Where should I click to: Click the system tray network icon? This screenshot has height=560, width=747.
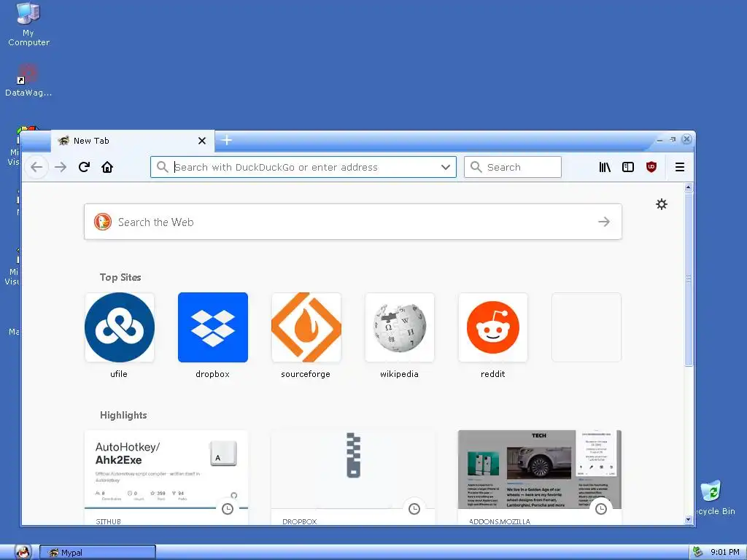click(698, 552)
